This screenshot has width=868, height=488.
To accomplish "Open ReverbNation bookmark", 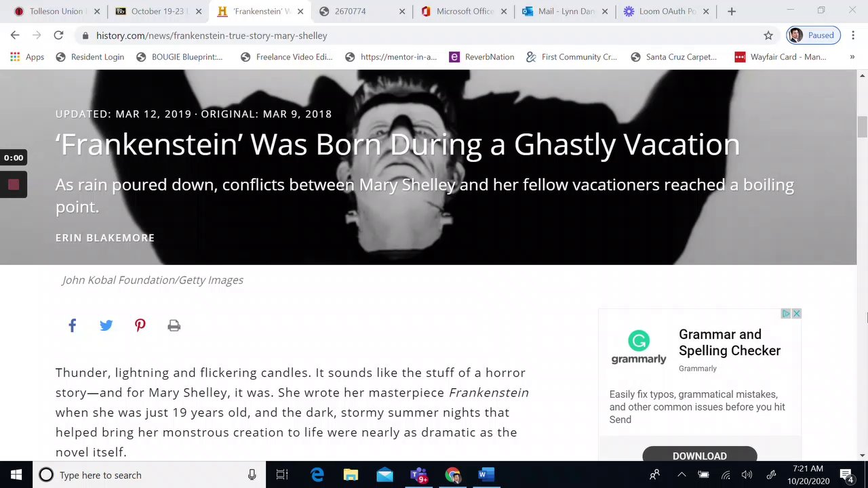I will click(482, 57).
